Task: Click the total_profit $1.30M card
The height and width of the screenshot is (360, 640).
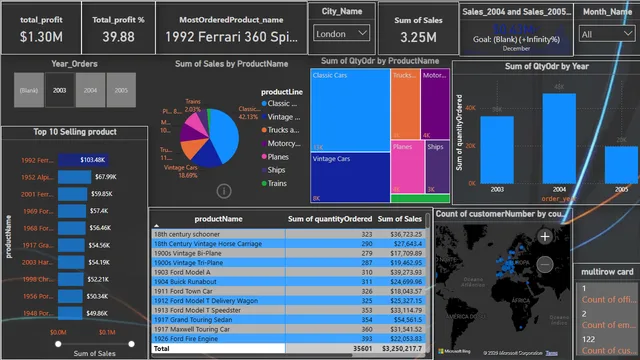Action: [x=41, y=28]
